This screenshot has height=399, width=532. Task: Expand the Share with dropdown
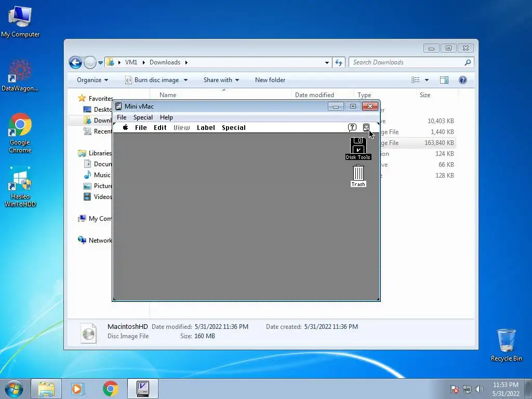221,80
